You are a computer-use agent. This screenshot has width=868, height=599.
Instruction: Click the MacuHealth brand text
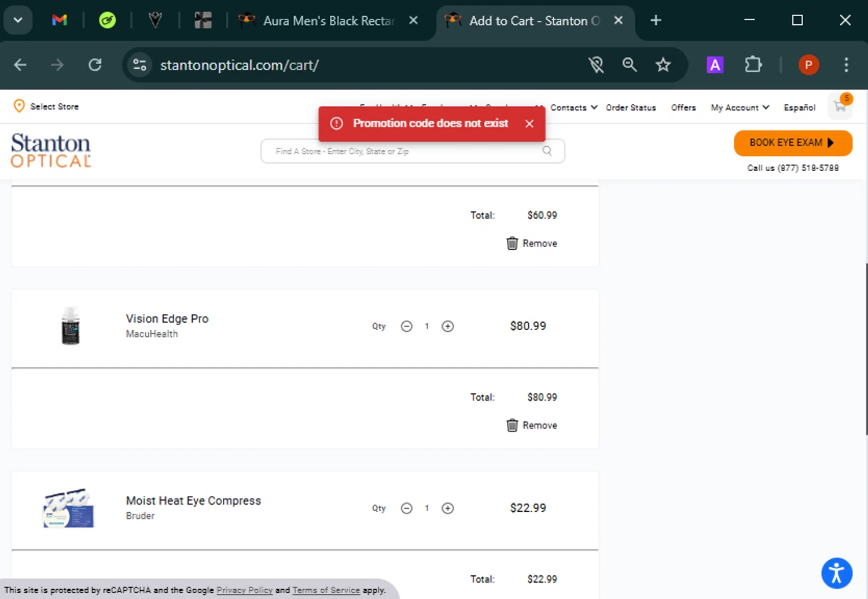click(x=152, y=334)
